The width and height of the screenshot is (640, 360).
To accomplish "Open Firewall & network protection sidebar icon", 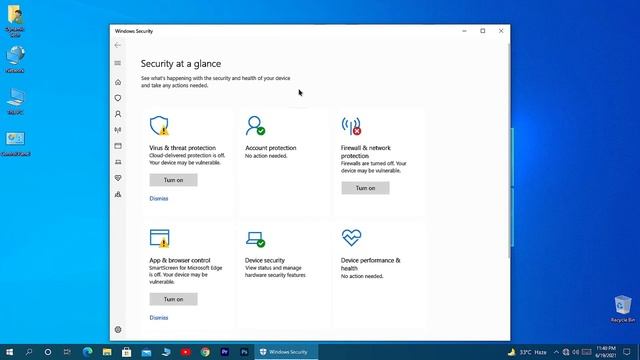I will pyautogui.click(x=118, y=130).
